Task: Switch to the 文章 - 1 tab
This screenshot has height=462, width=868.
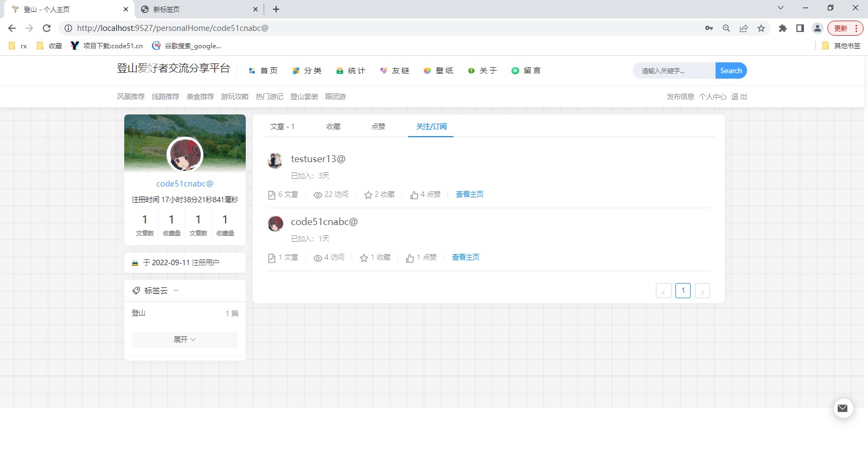Action: (x=283, y=126)
